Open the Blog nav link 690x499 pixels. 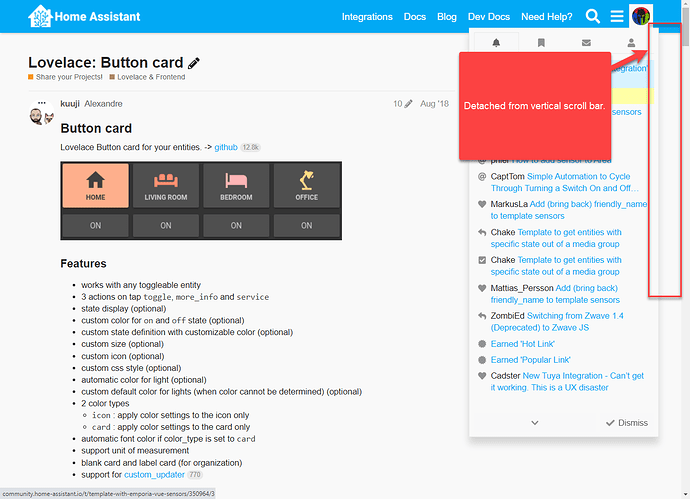447,17
